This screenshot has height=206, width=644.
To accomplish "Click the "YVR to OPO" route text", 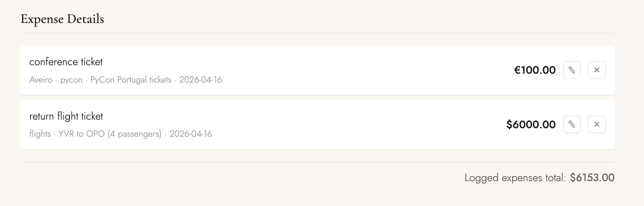I will (x=82, y=134).
